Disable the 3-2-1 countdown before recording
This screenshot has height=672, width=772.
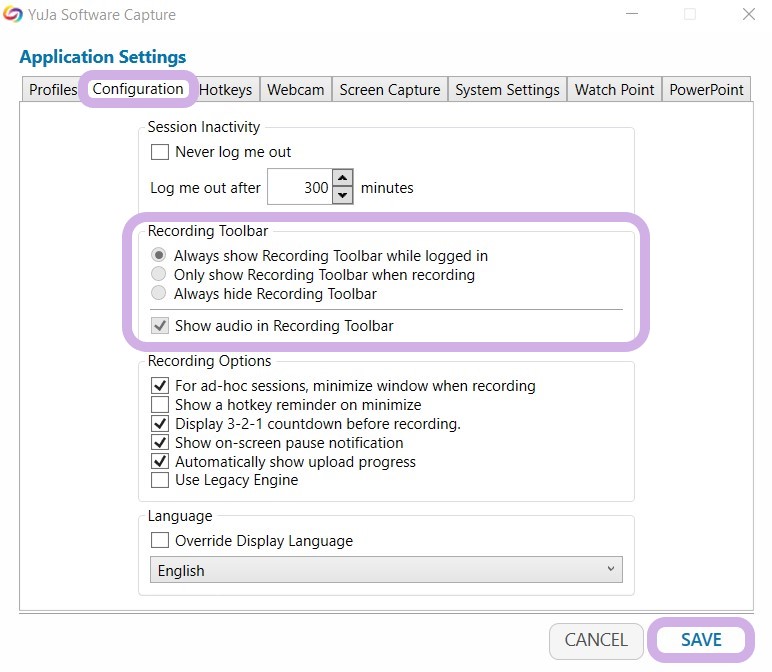160,424
